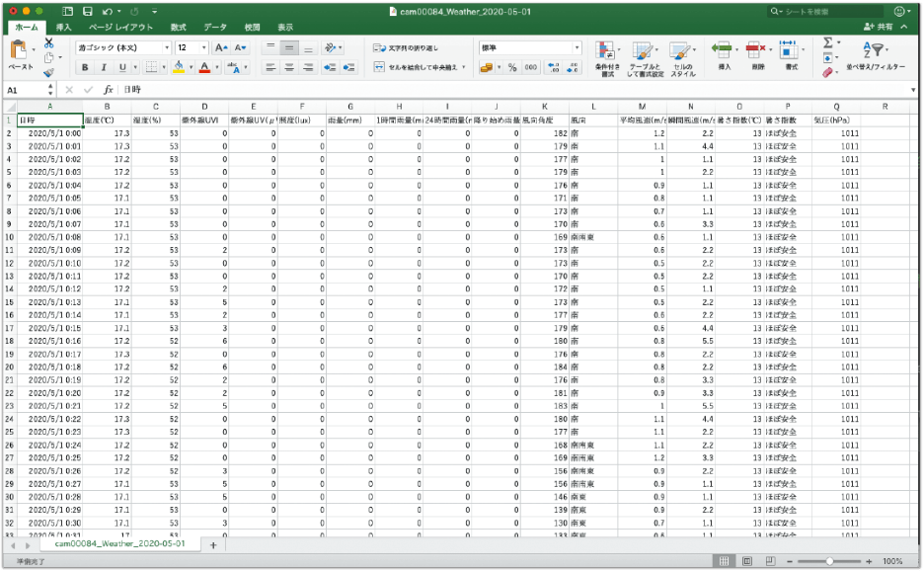Cut selection with the scissors icon
The height and width of the screenshot is (571, 924).
coord(49,43)
